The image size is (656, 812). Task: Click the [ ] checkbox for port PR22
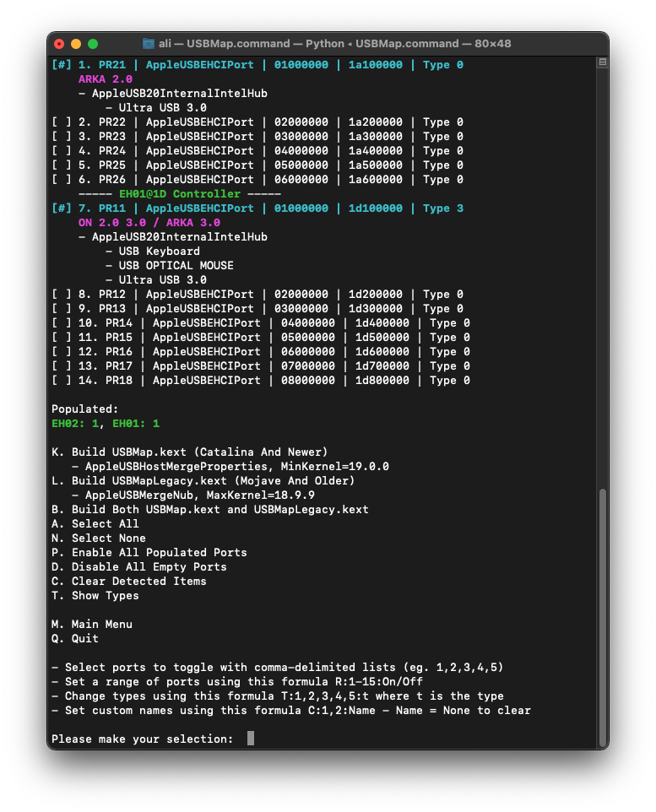(61, 122)
